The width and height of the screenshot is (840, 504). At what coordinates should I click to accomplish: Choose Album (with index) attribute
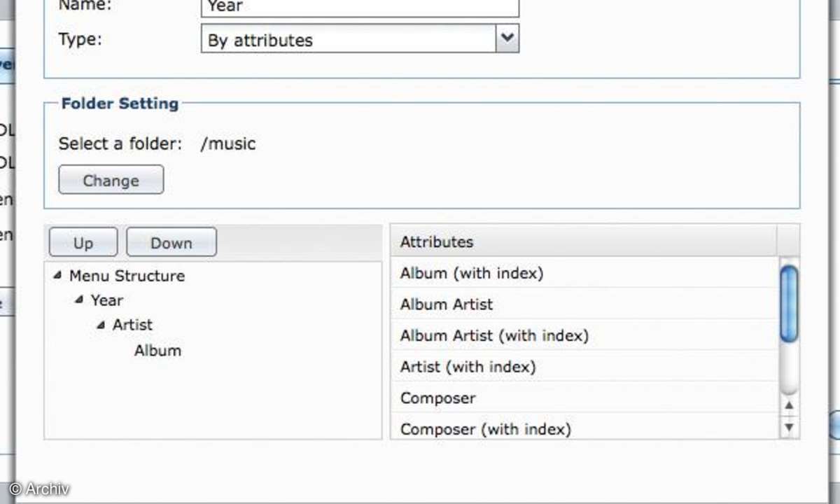(584, 273)
